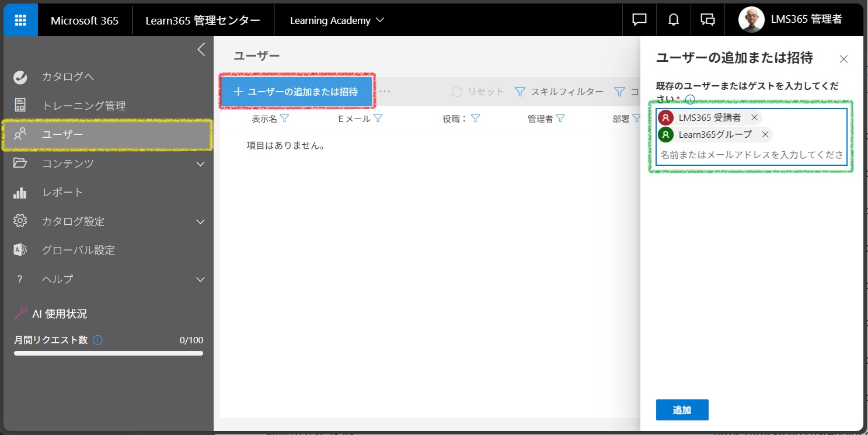The width and height of the screenshot is (868, 435).
Task: Open the feedback conversation icon
Action: tap(707, 20)
